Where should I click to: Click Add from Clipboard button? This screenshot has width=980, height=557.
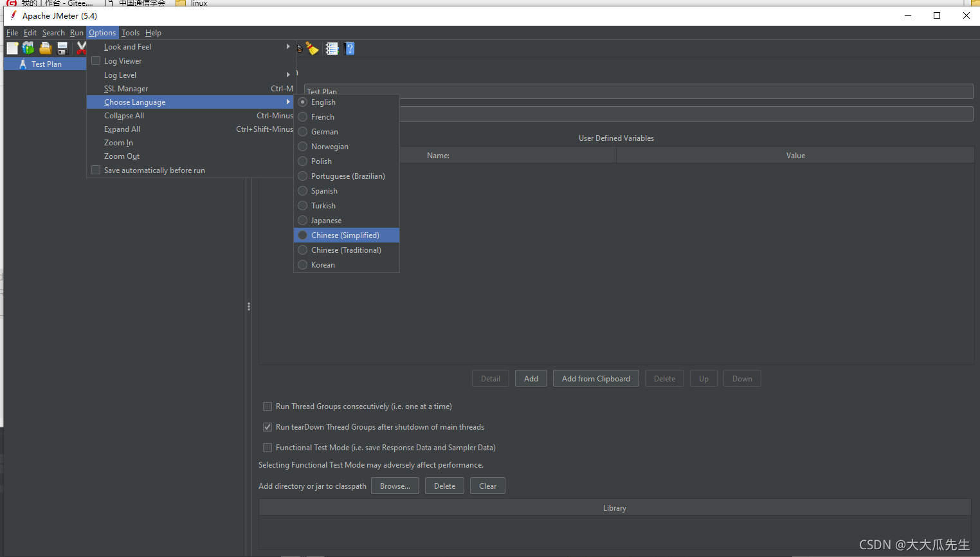pyautogui.click(x=596, y=379)
